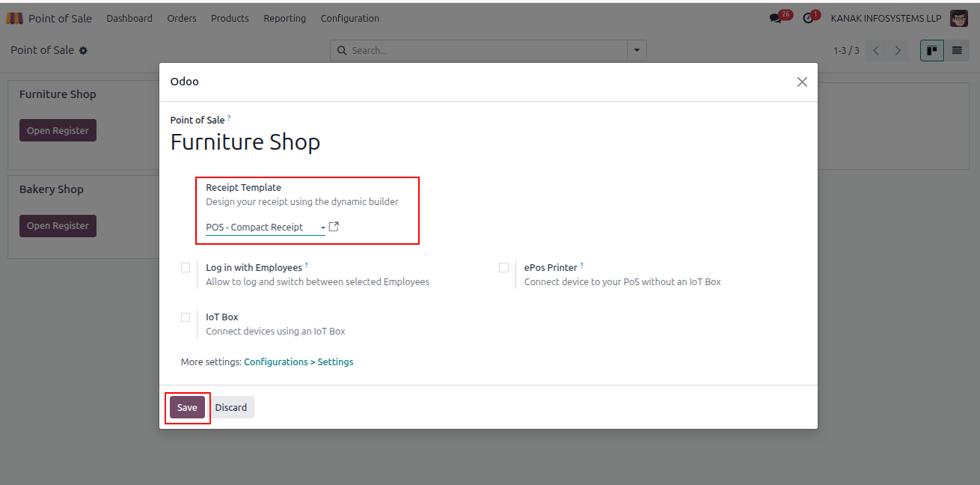The height and width of the screenshot is (485, 980).
Task: Click the gear icon beside Point of Sale
Action: 83,50
